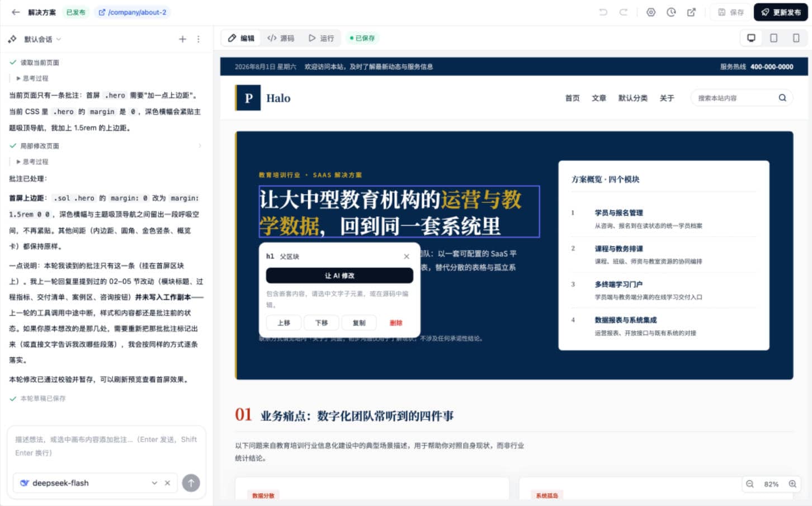Viewport: 812px width, 506px height.
Task: Click the 方案概览 · 四个模块 heading
Action: [x=605, y=179]
